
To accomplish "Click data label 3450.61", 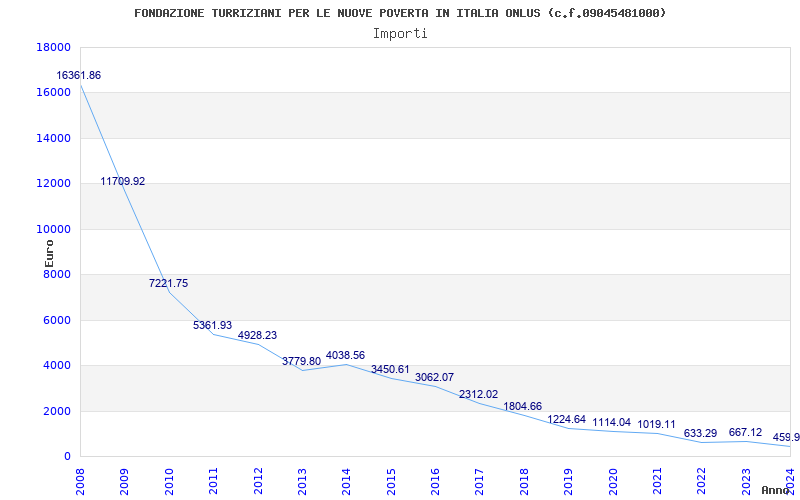I will coord(390,369).
